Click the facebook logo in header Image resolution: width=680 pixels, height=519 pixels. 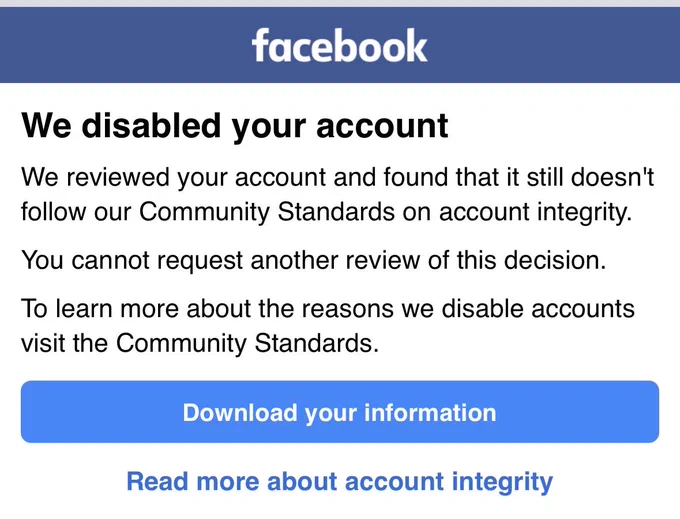(x=340, y=46)
